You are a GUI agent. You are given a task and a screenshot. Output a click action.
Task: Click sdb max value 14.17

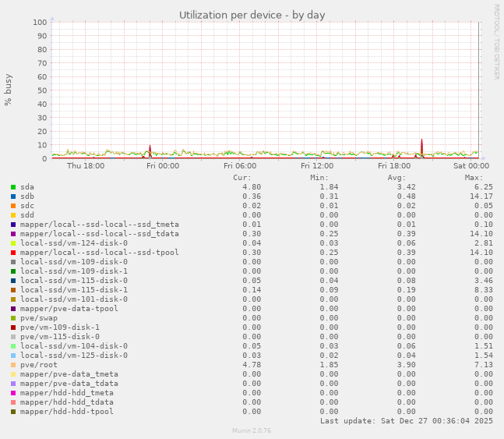481,196
